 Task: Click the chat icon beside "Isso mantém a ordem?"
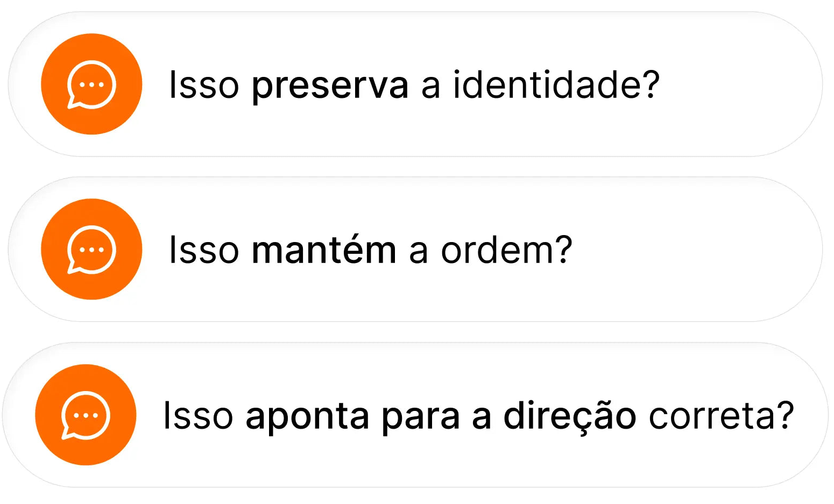[91, 250]
